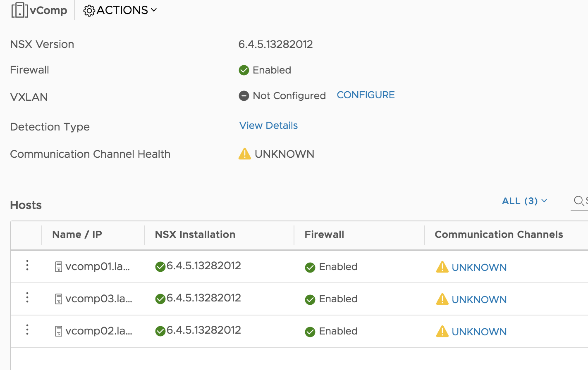The image size is (588, 370).
Task: Click the green check icon in vcomp03's NSX Installation
Action: point(160,298)
